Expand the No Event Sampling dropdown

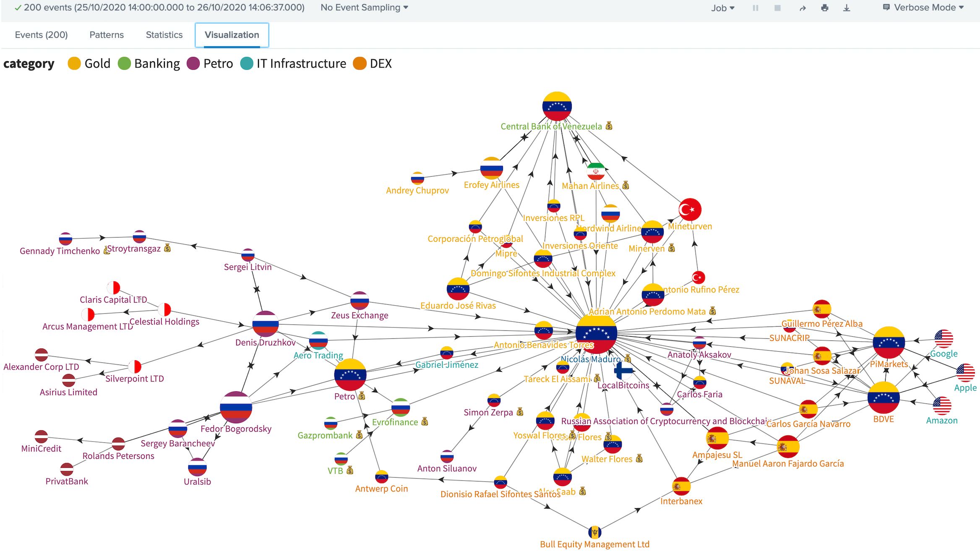(x=364, y=8)
